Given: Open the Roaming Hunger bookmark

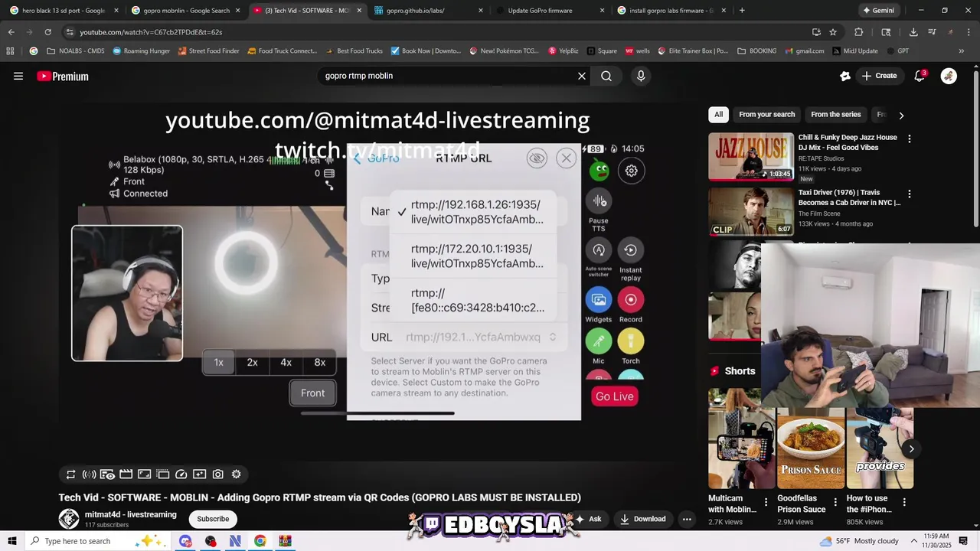Looking at the screenshot, I should pos(142,51).
